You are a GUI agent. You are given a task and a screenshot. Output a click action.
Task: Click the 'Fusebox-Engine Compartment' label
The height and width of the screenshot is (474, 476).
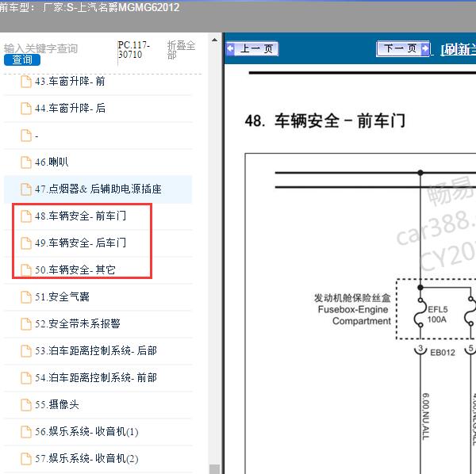pyautogui.click(x=354, y=315)
